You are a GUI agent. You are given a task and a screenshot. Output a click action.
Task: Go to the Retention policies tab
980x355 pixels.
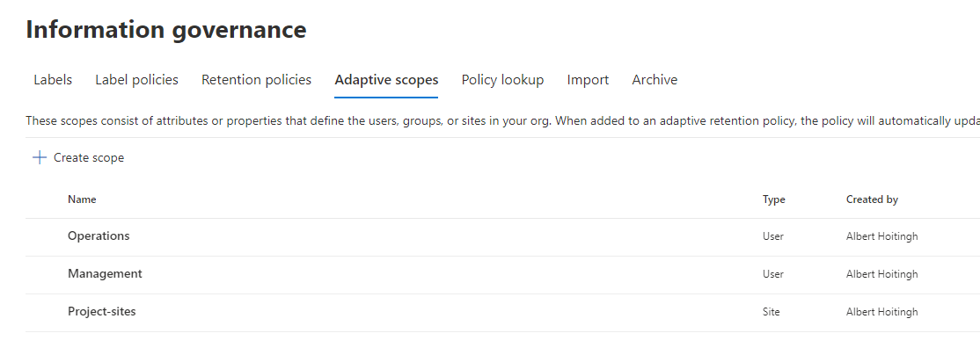coord(256,80)
